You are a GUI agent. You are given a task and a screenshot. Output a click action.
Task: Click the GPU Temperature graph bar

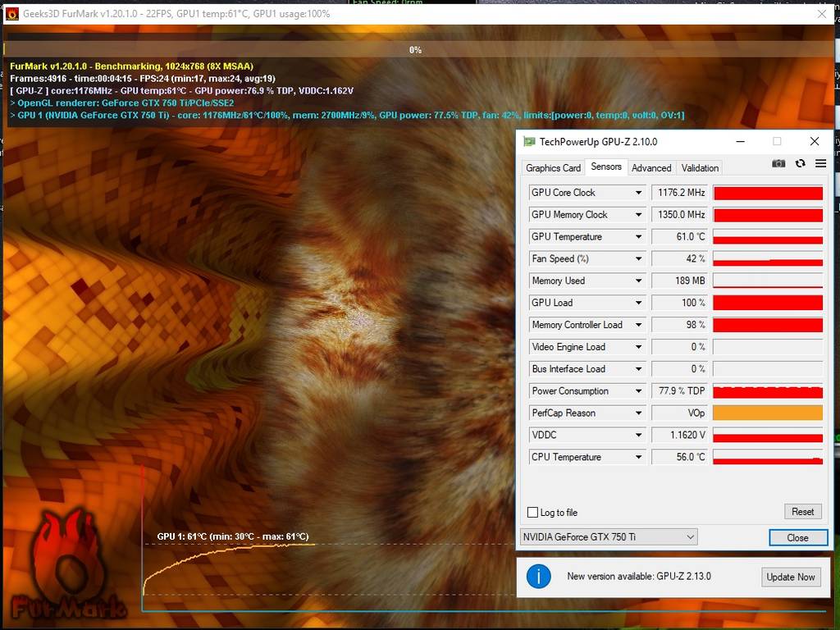pyautogui.click(x=768, y=237)
